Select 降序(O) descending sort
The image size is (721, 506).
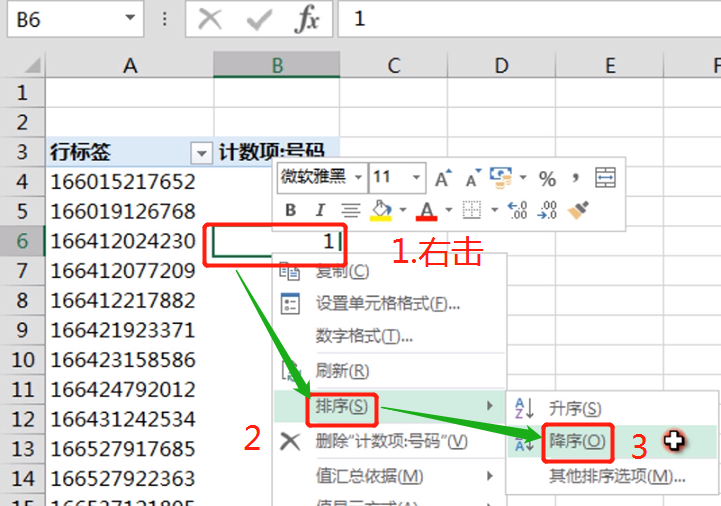coord(612,442)
